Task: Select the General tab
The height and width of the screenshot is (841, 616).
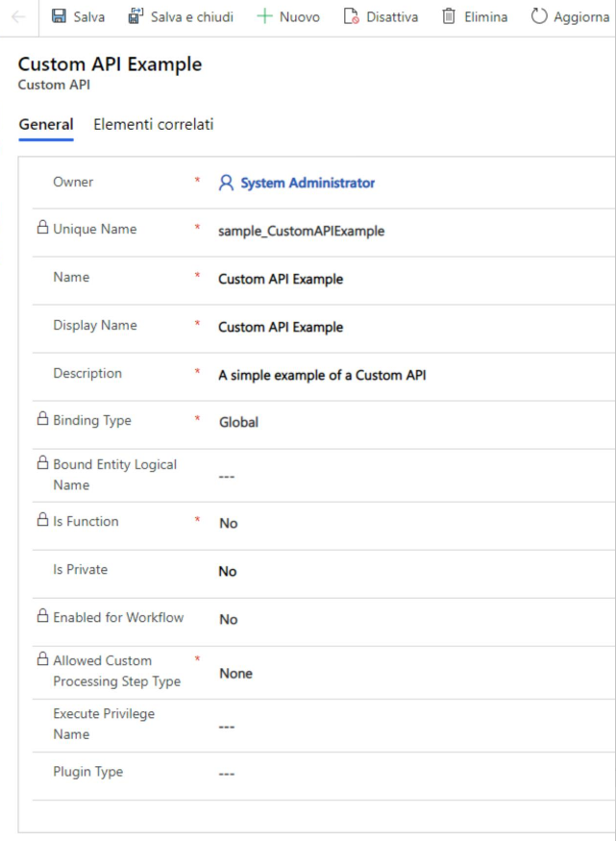Action: (x=46, y=124)
